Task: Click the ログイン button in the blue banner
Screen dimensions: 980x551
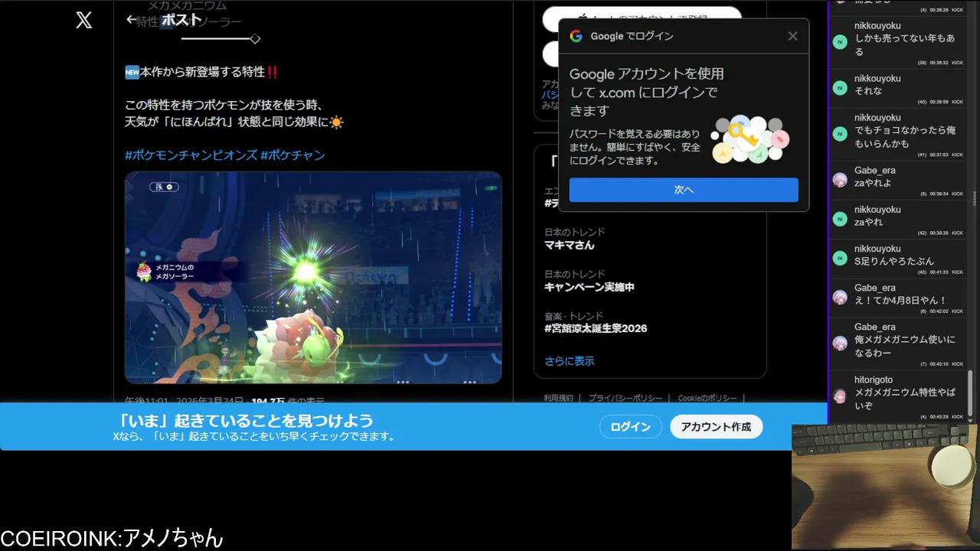Action: pos(630,427)
